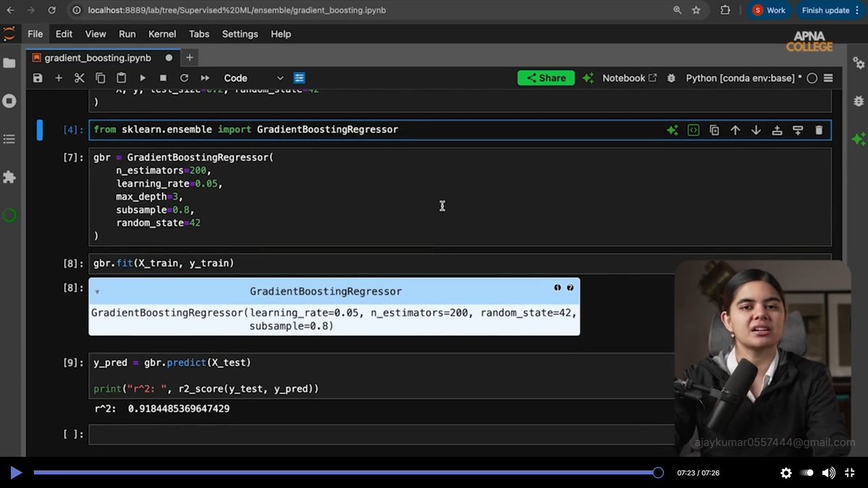Duplicate the active cell
The height and width of the screenshot is (488, 868).
(715, 130)
